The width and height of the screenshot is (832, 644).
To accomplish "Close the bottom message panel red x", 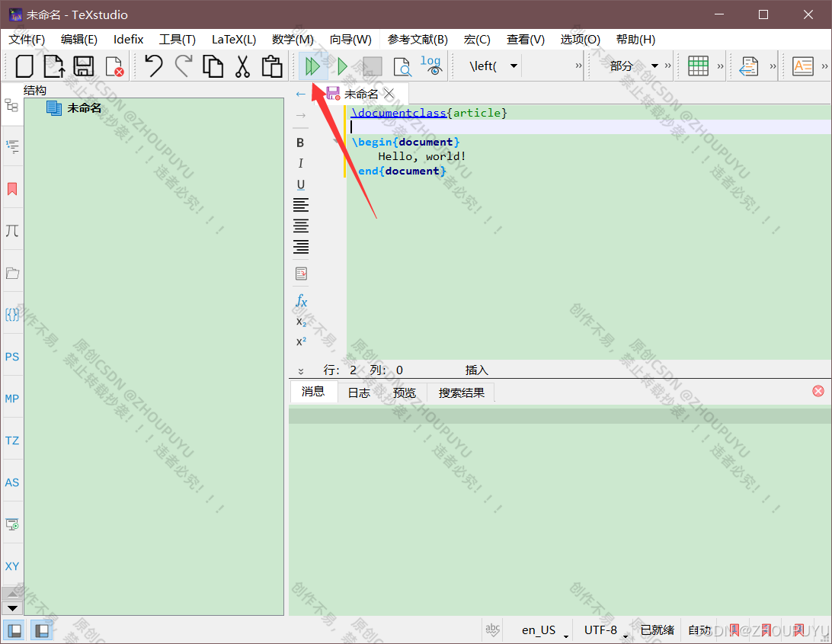I will click(x=818, y=391).
